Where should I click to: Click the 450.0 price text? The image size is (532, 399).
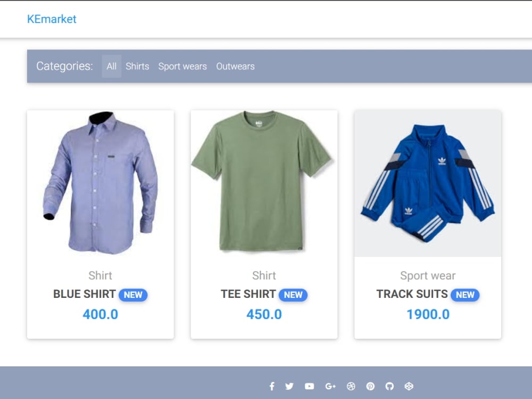click(x=264, y=314)
